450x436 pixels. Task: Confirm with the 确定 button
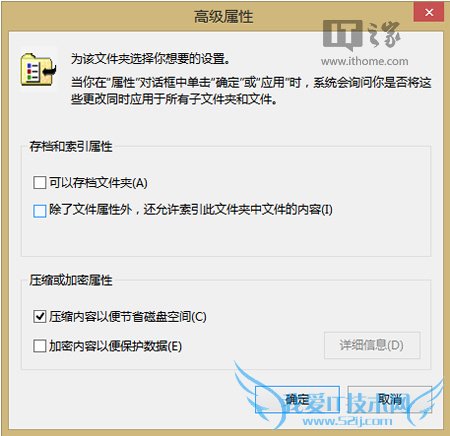297,399
